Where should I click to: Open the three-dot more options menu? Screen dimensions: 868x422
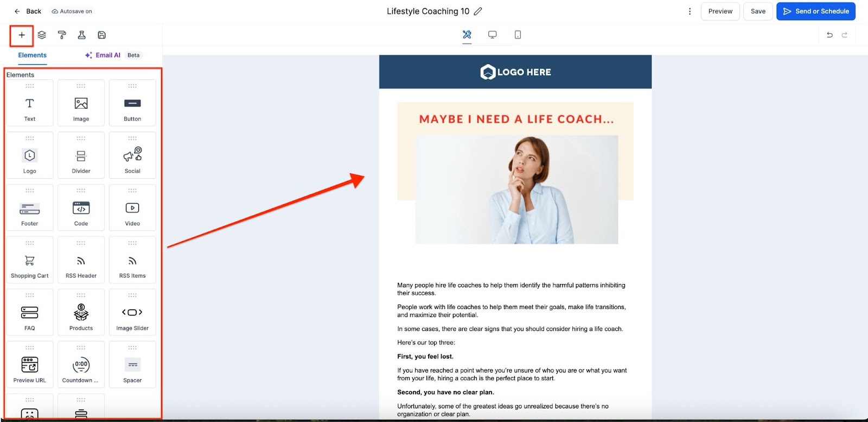pyautogui.click(x=690, y=11)
